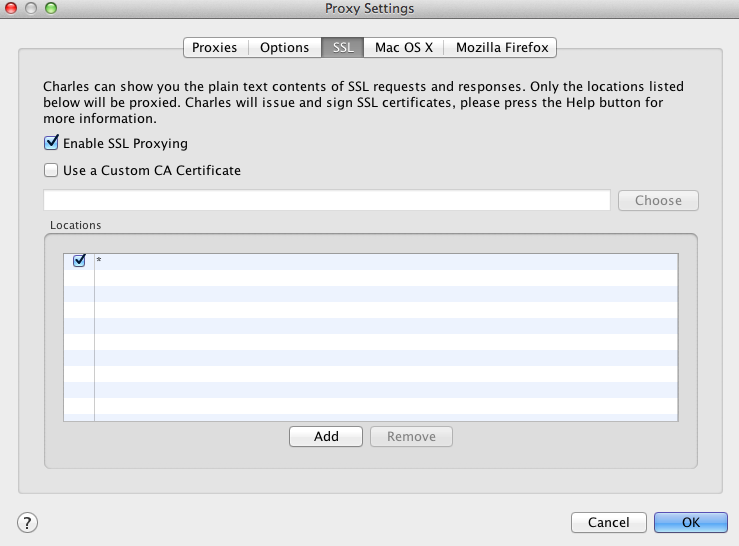
Task: Open the Mac OS X tab
Action: click(x=404, y=48)
